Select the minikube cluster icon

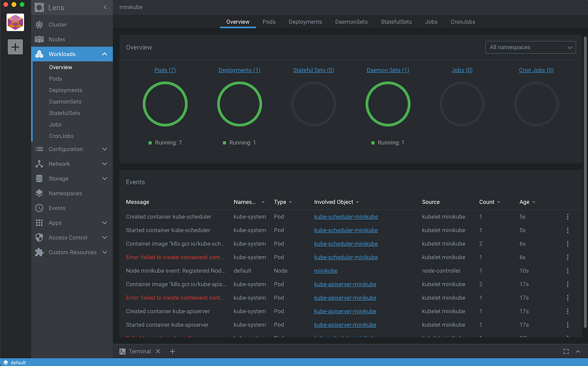coord(15,22)
